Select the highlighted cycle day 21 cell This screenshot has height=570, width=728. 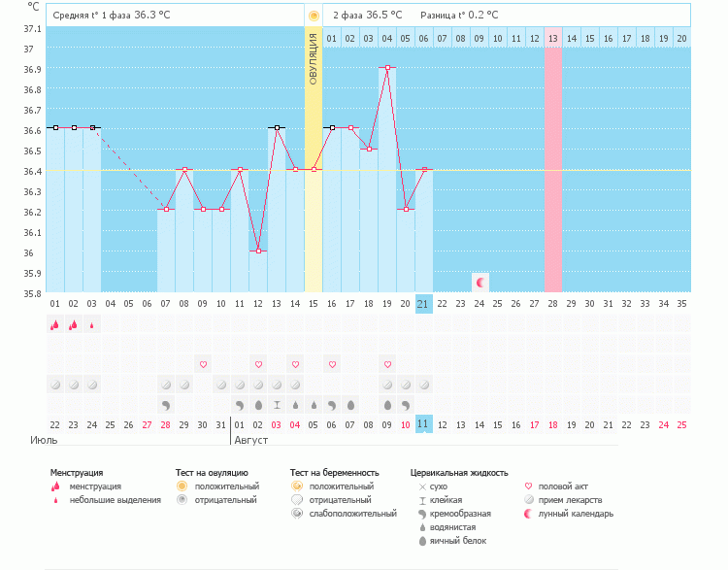(x=423, y=303)
